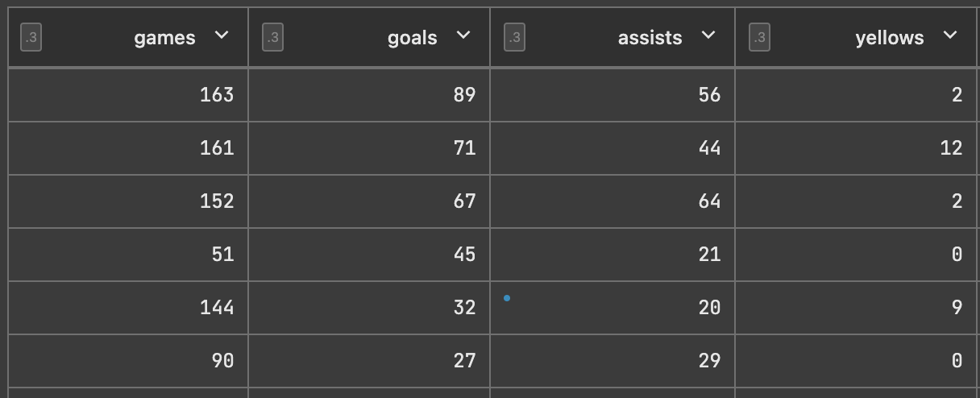The image size is (980, 398).
Task: Click the numeric type icon beside yellows
Action: point(759,37)
